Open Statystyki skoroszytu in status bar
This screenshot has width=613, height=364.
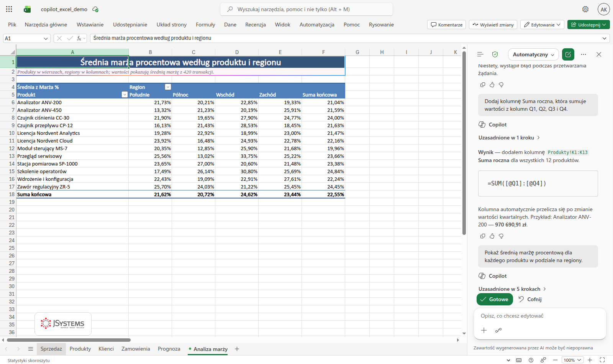[29, 361]
